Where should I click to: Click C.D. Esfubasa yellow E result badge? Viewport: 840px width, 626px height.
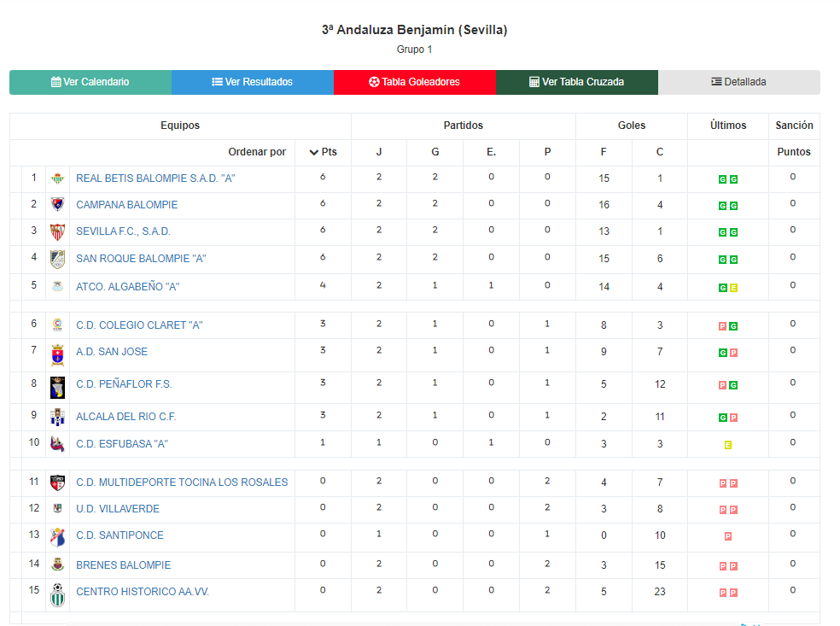[728, 445]
